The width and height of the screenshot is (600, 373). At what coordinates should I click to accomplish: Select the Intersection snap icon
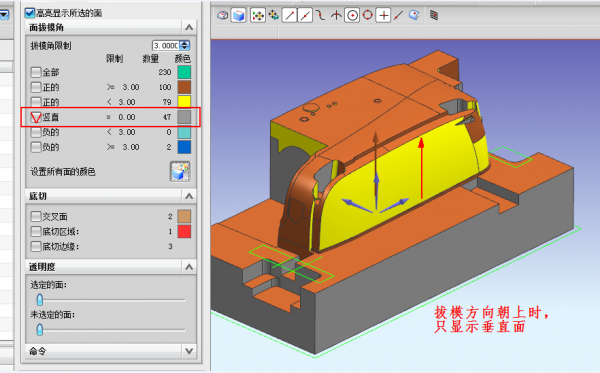pos(336,16)
